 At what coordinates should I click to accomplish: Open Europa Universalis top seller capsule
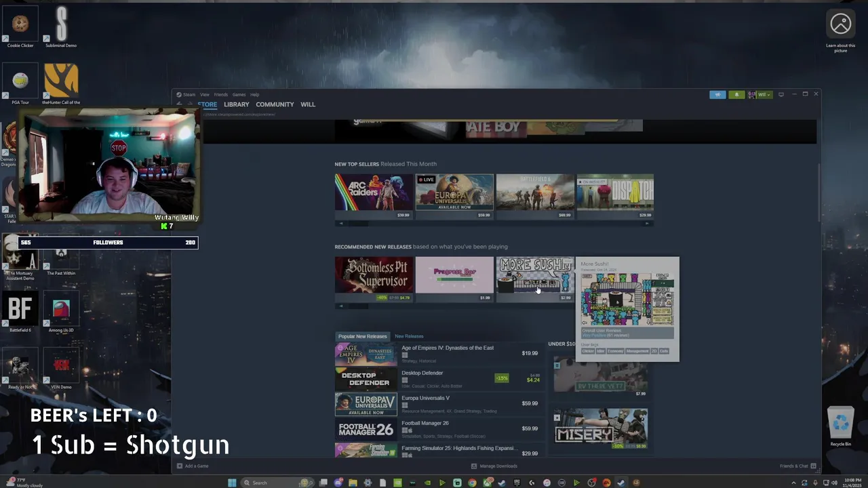point(454,196)
